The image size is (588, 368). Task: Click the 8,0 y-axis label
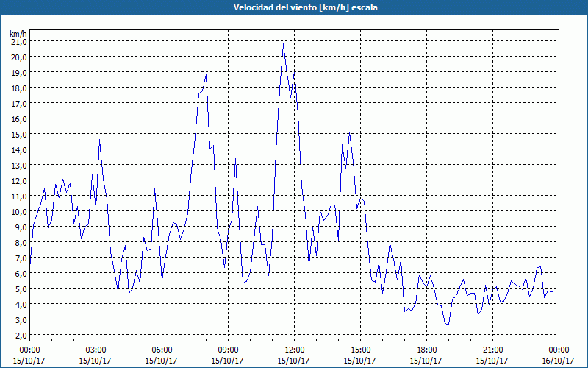point(21,242)
